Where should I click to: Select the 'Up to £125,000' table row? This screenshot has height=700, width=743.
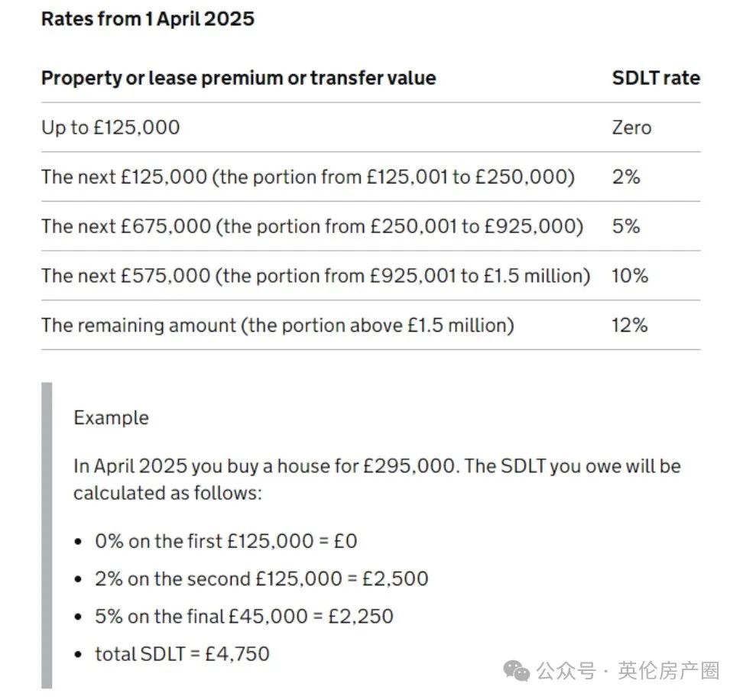pos(371,128)
